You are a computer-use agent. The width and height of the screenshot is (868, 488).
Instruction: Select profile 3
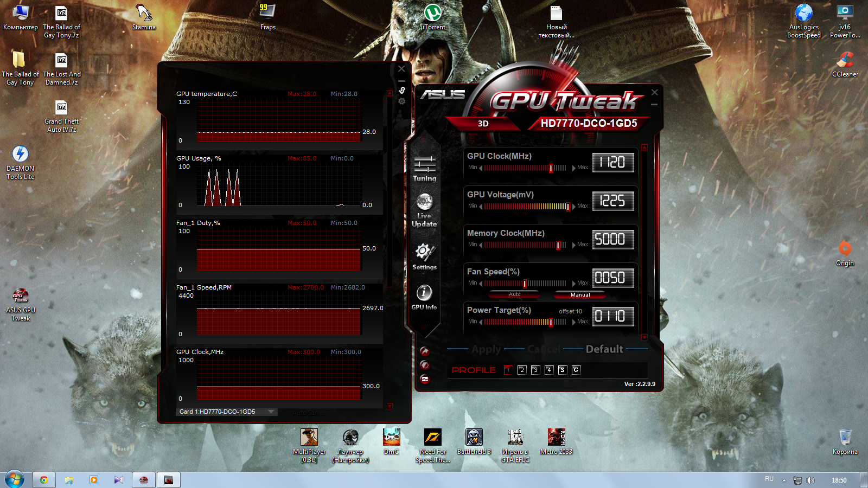coord(535,370)
